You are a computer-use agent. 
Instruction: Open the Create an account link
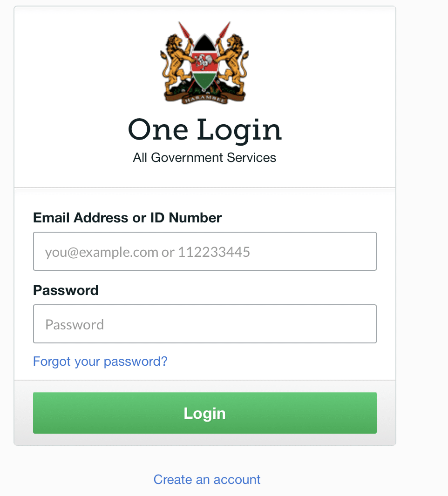[x=207, y=479]
